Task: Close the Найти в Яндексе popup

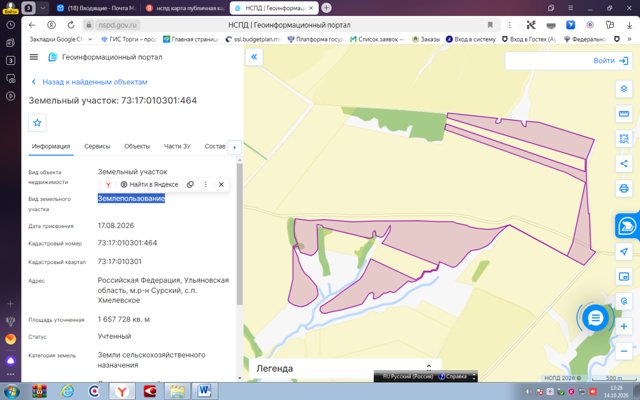Action: pos(221,184)
